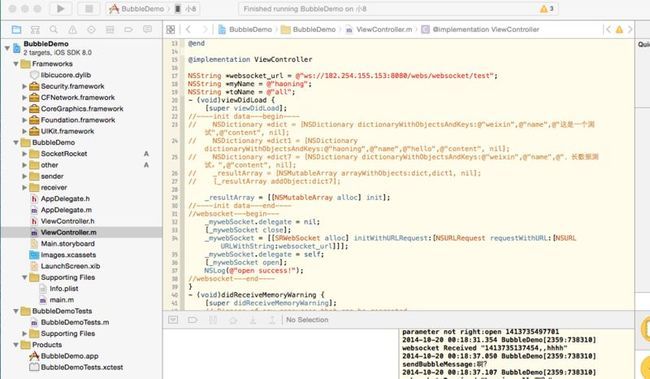Select ViewController.m in jump bar
650x379 pixels.
[379, 29]
